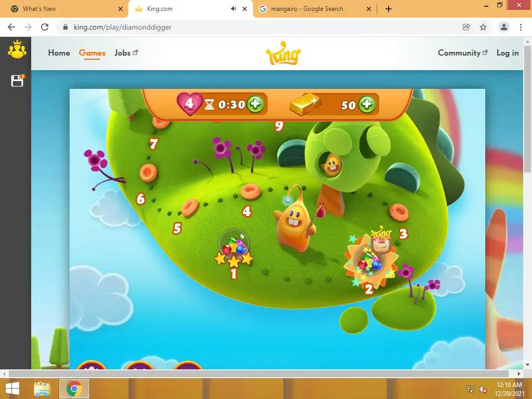
Task: Open a new browser tab
Action: (x=389, y=9)
